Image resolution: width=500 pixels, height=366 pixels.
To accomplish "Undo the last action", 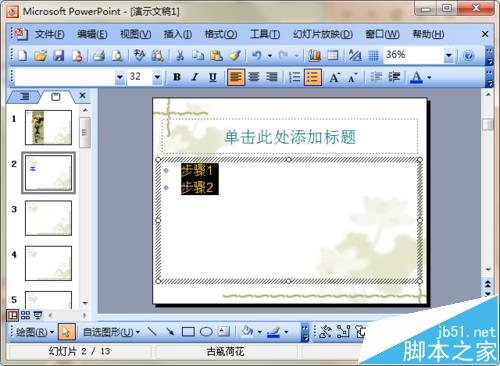I will (x=256, y=55).
